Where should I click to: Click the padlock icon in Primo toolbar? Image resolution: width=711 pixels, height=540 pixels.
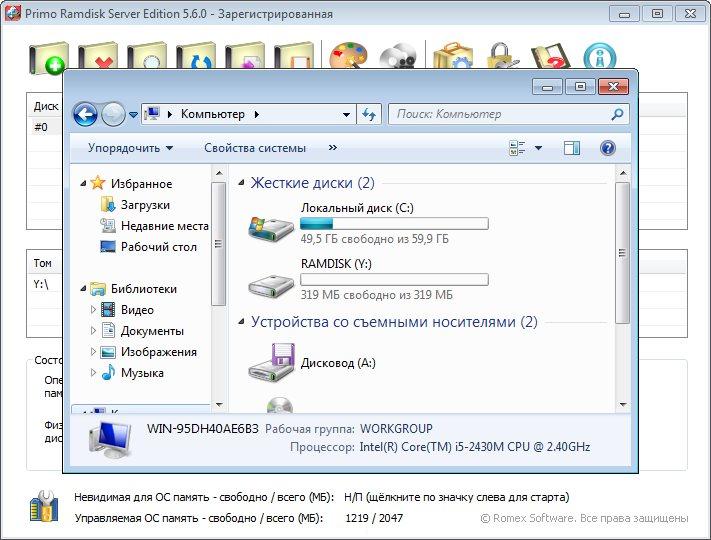499,58
